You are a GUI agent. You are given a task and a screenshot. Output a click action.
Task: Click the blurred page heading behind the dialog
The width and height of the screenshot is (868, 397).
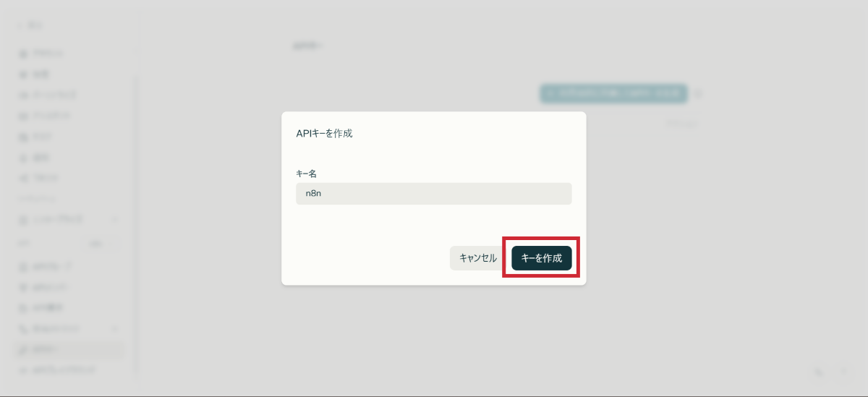point(307,46)
